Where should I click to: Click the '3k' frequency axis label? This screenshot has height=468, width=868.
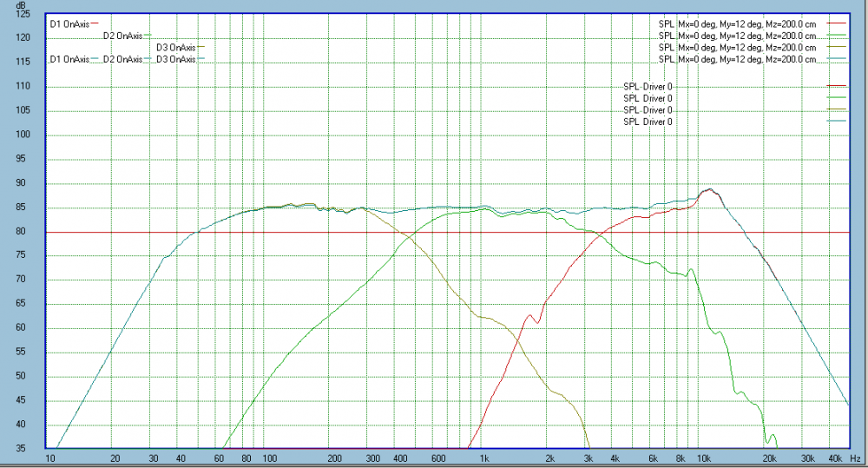click(x=589, y=458)
